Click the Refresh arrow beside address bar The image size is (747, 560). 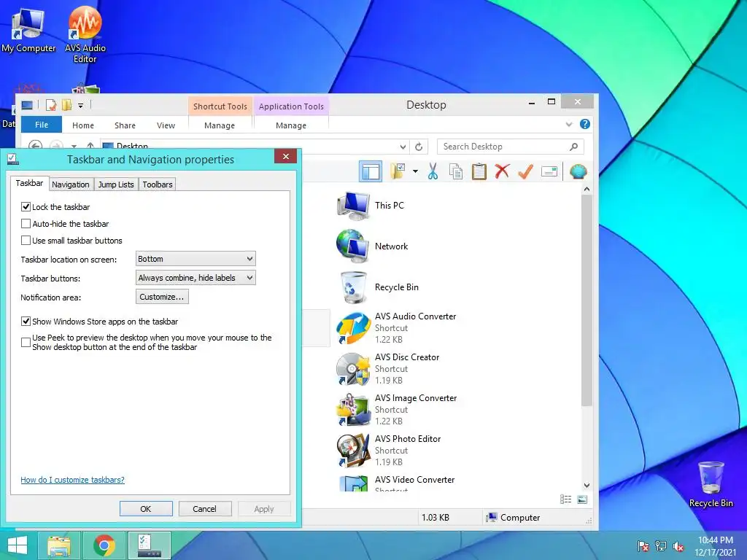tap(419, 147)
